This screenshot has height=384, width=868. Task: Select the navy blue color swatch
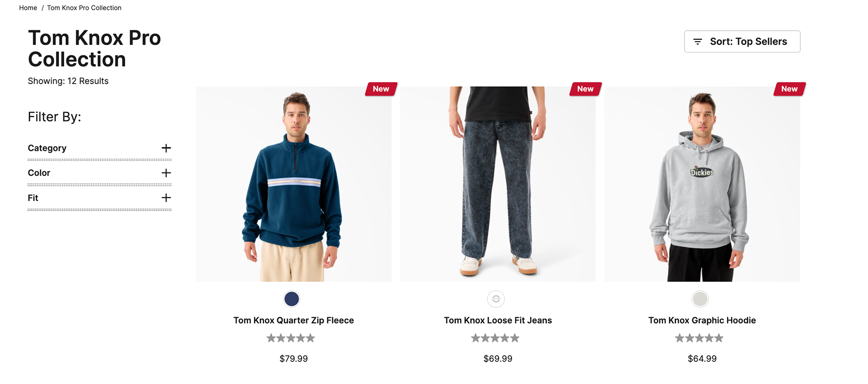(292, 299)
